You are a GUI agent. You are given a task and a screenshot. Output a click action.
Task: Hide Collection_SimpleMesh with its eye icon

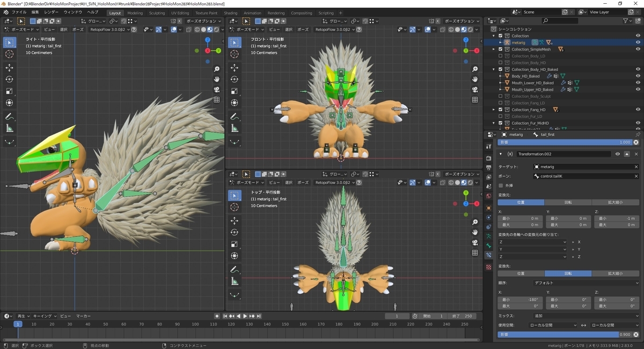638,49
